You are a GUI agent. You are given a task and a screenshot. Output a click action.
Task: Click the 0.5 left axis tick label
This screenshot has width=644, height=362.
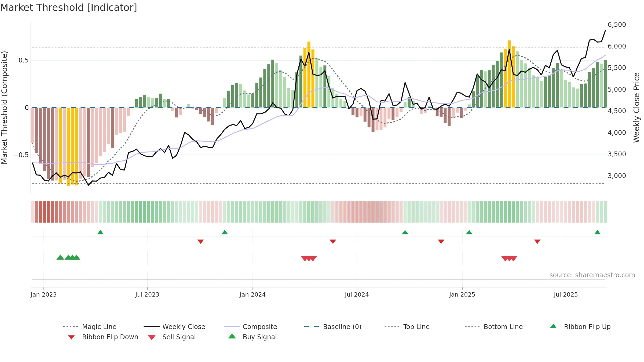[x=23, y=60]
